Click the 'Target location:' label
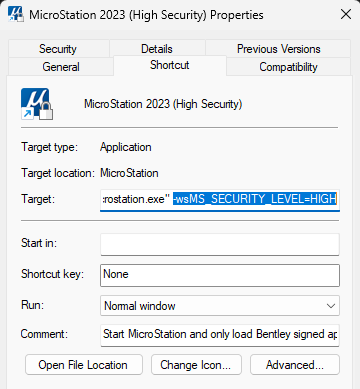This screenshot has height=389, width=360. tap(58, 173)
